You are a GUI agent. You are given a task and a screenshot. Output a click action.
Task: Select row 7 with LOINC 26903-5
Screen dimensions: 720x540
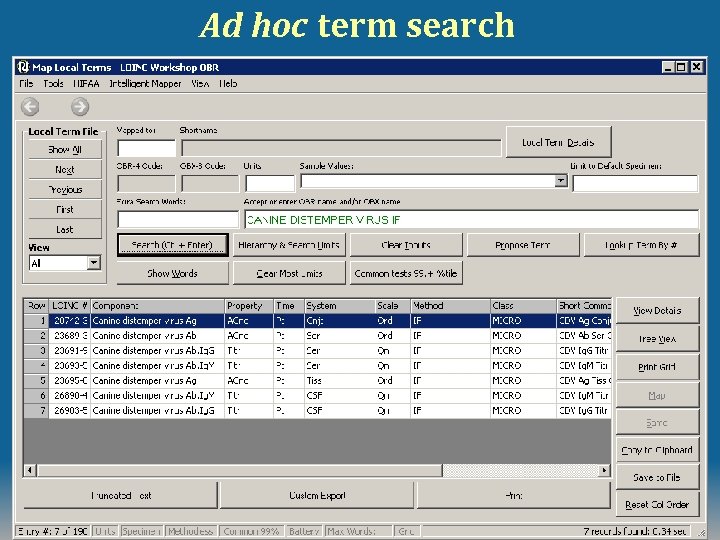click(317, 411)
